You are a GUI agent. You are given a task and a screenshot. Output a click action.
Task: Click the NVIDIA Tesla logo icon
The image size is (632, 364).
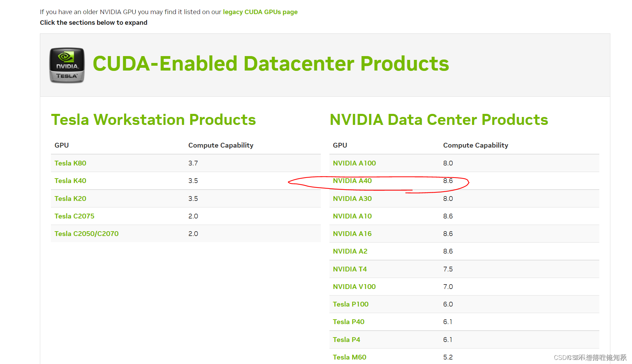click(67, 65)
